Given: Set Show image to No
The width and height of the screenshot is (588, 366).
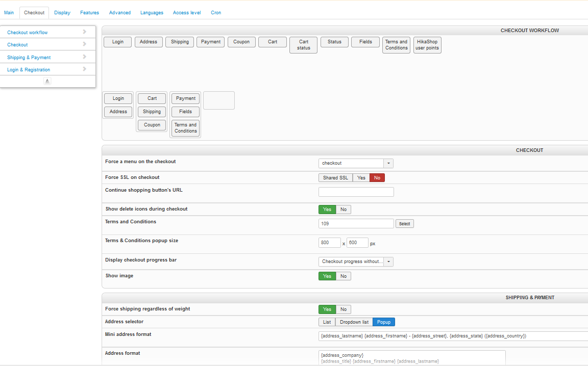Looking at the screenshot, I should [x=344, y=276].
